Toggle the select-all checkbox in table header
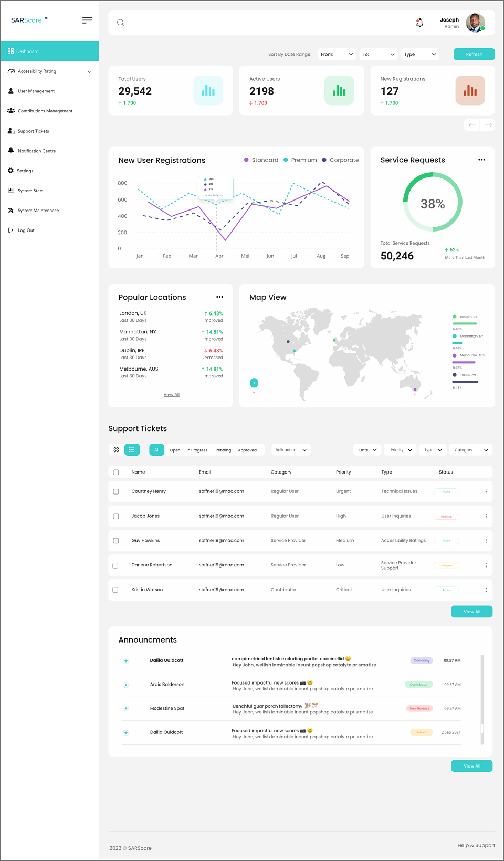Viewport: 504px width, 861px height. (x=116, y=472)
